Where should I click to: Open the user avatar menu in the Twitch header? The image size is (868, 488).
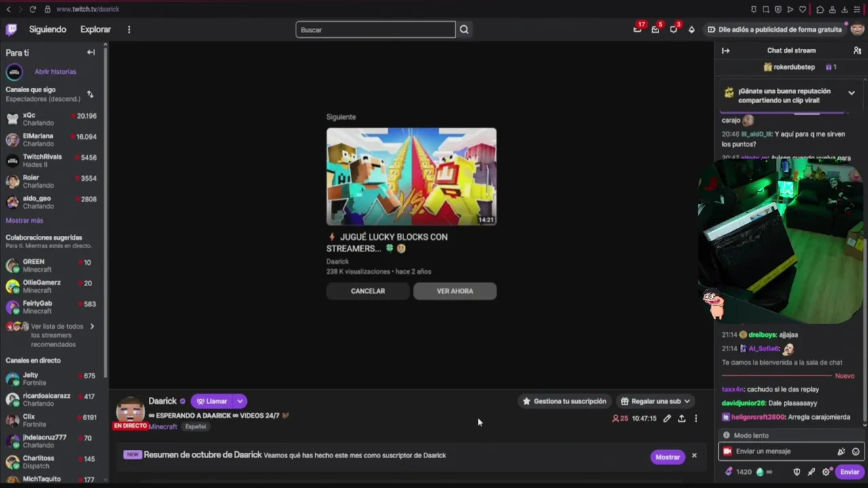(x=857, y=29)
